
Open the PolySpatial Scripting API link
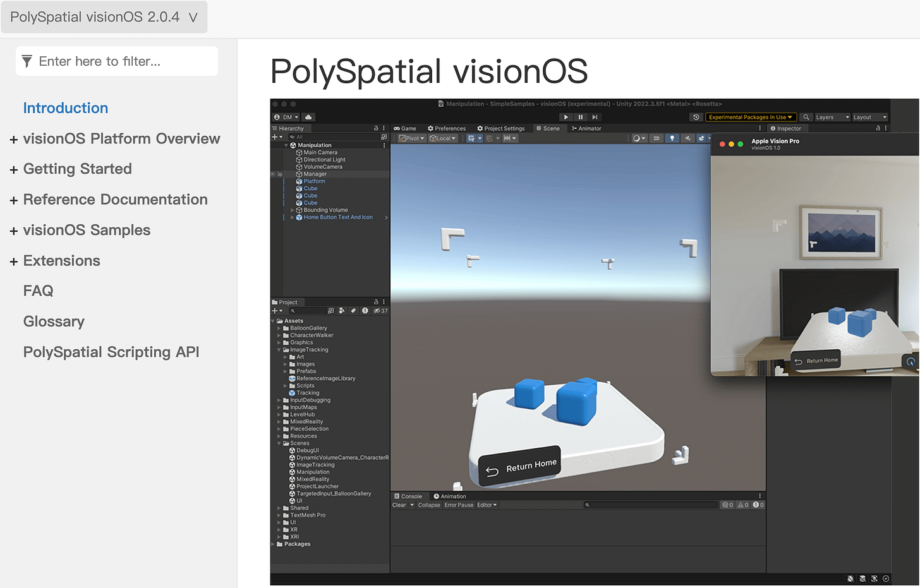point(111,352)
